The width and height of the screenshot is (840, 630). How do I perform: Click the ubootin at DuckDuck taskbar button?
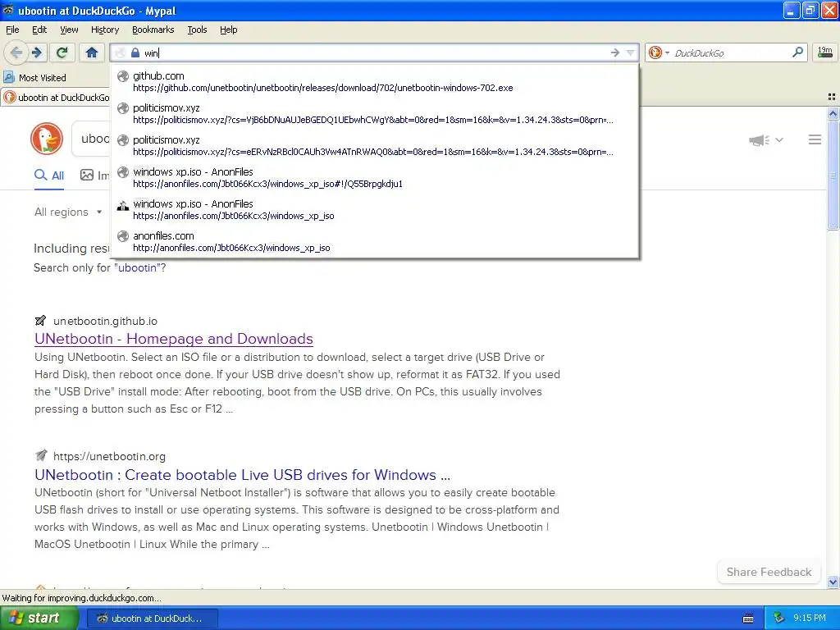pyautogui.click(x=152, y=619)
